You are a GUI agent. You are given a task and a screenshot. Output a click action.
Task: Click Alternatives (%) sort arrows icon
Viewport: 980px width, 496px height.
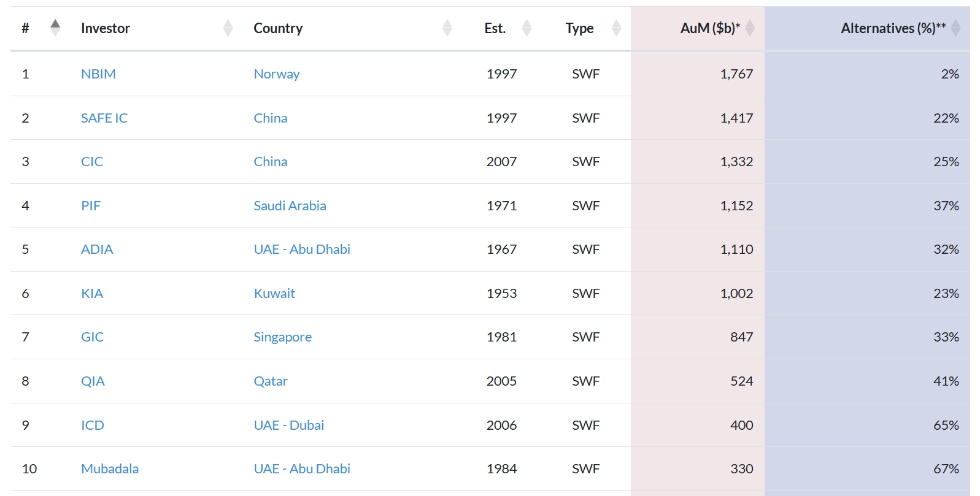click(955, 28)
